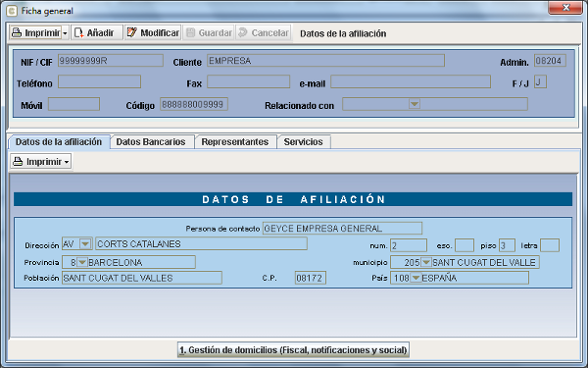
Task: Click the app icon in title bar
Action: (x=12, y=11)
